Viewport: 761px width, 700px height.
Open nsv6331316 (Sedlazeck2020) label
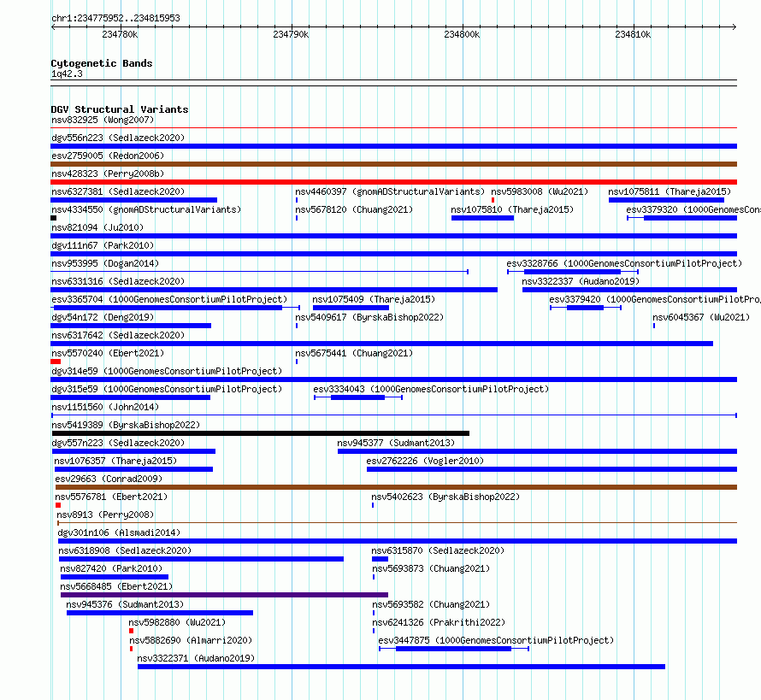point(118,281)
